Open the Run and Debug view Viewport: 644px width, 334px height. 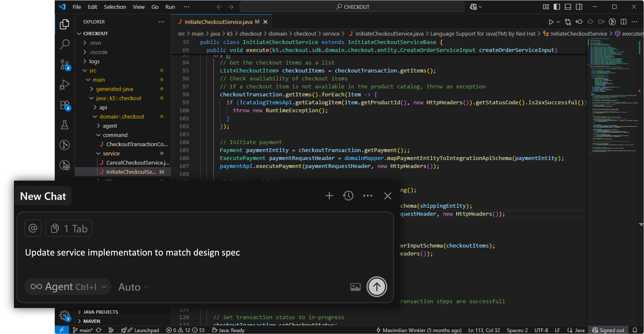coord(65,85)
